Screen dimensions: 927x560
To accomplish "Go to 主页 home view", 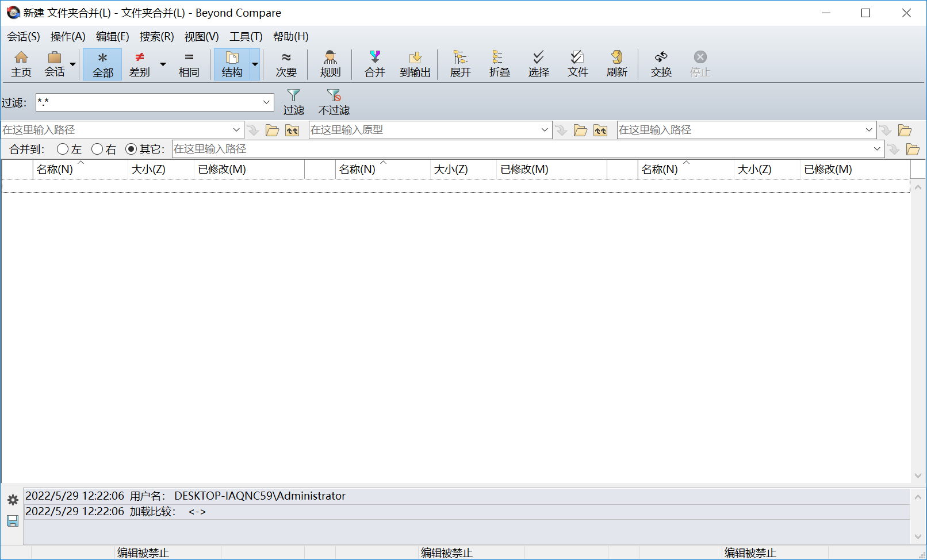I will pos(21,64).
